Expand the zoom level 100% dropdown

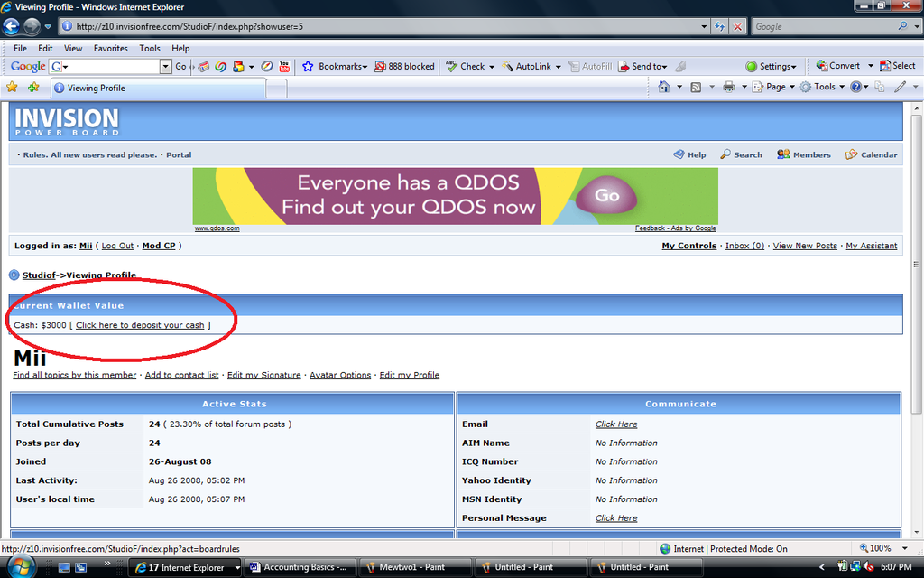(x=881, y=548)
